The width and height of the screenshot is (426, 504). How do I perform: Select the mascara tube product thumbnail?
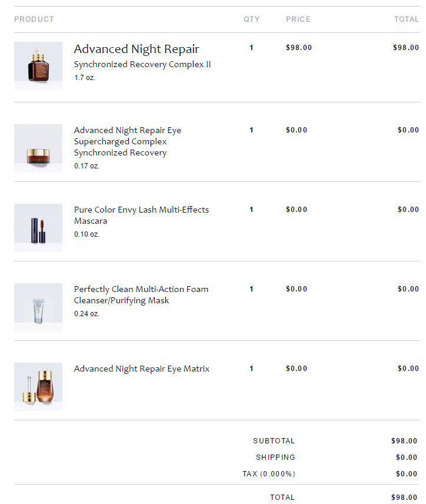[38, 228]
